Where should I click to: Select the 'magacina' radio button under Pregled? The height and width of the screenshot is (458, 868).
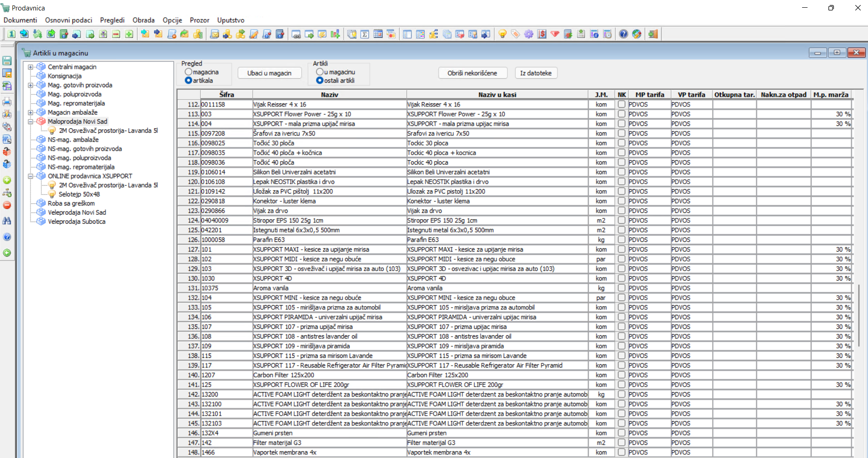coord(188,72)
